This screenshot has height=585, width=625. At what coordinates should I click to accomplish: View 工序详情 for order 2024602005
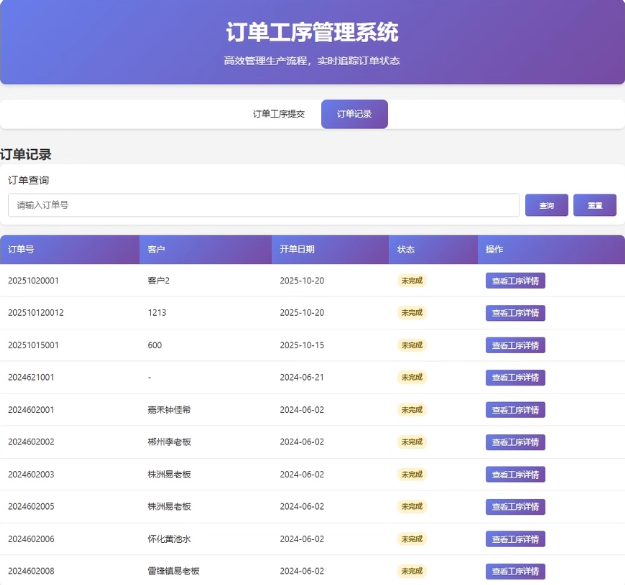tap(515, 507)
